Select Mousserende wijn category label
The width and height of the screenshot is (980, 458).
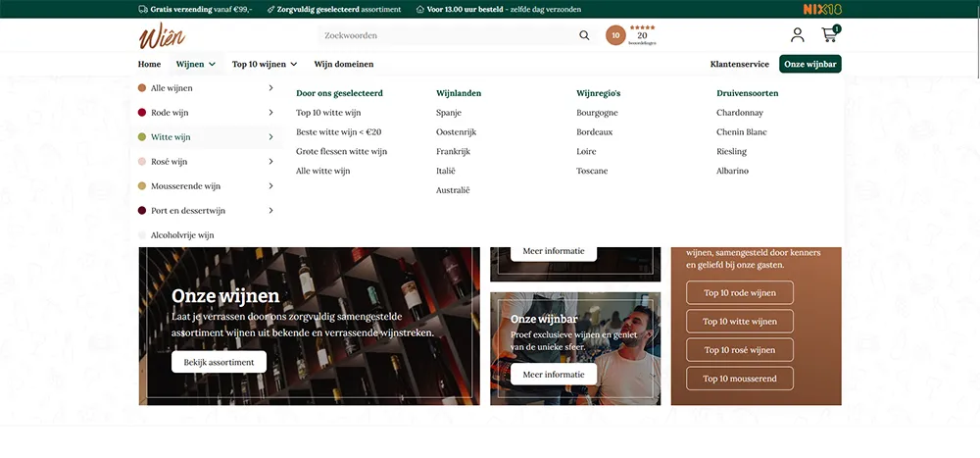[x=185, y=185]
